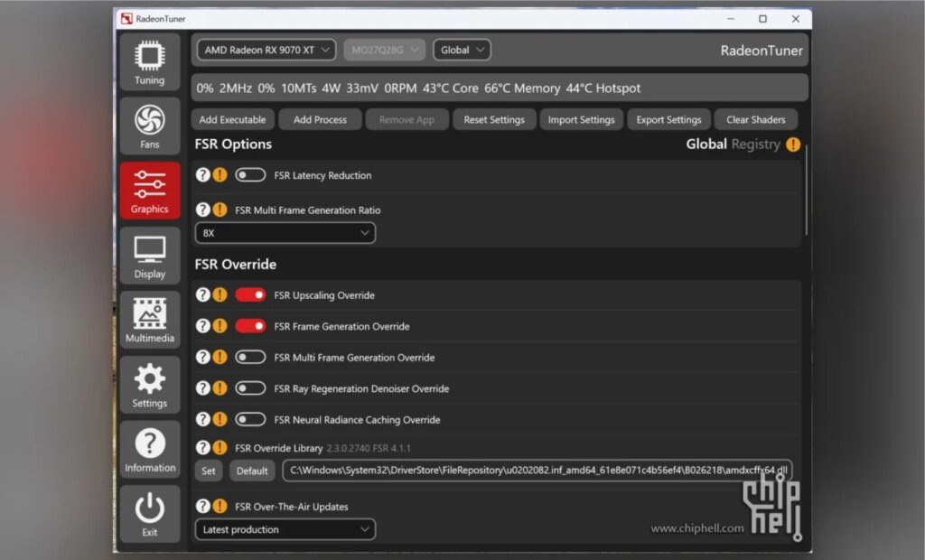The height and width of the screenshot is (560, 925).
Task: Click the Add Process button
Action: (320, 120)
